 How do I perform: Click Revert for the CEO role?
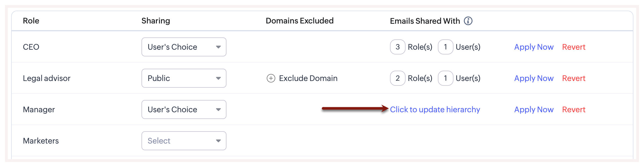574,47
